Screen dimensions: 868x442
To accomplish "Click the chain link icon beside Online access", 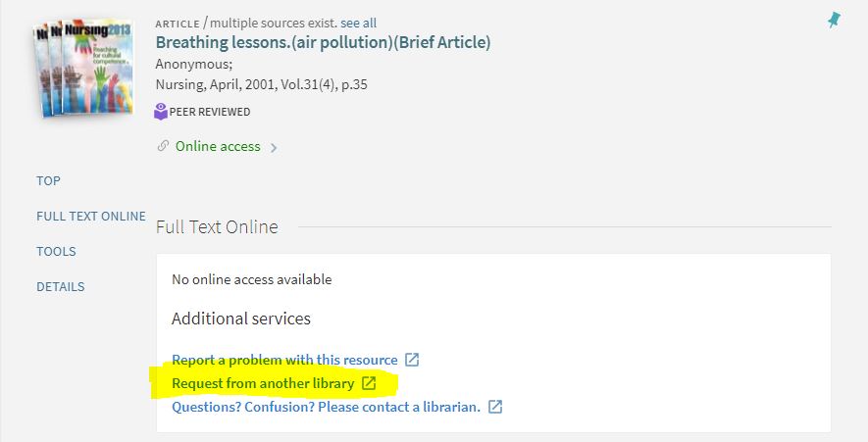I will click(163, 146).
